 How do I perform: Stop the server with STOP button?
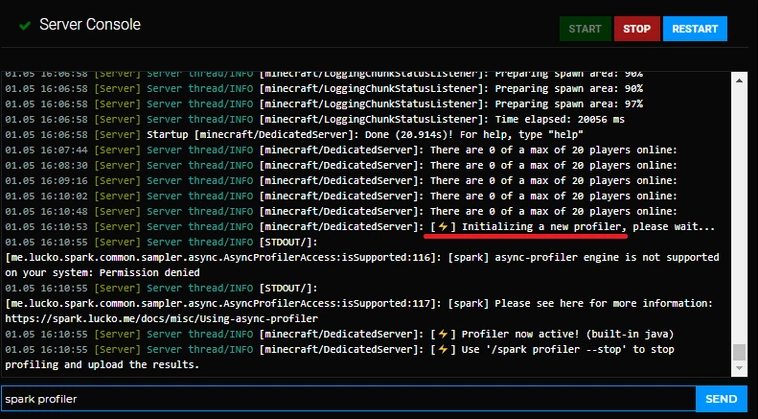pos(637,29)
